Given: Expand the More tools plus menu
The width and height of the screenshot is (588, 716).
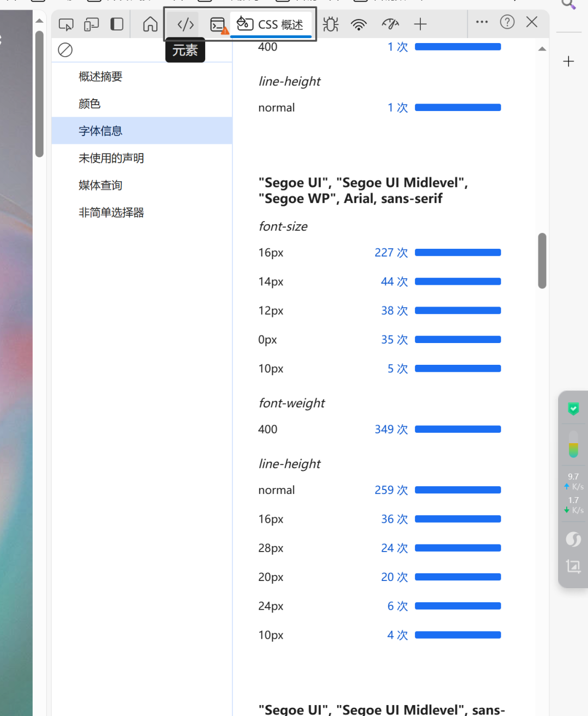Looking at the screenshot, I should pos(420,25).
